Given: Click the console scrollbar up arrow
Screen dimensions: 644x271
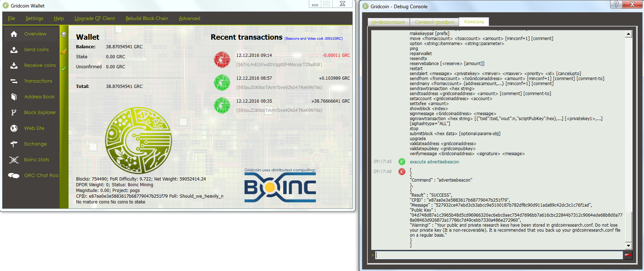Looking at the screenshot, I should click(628, 34).
